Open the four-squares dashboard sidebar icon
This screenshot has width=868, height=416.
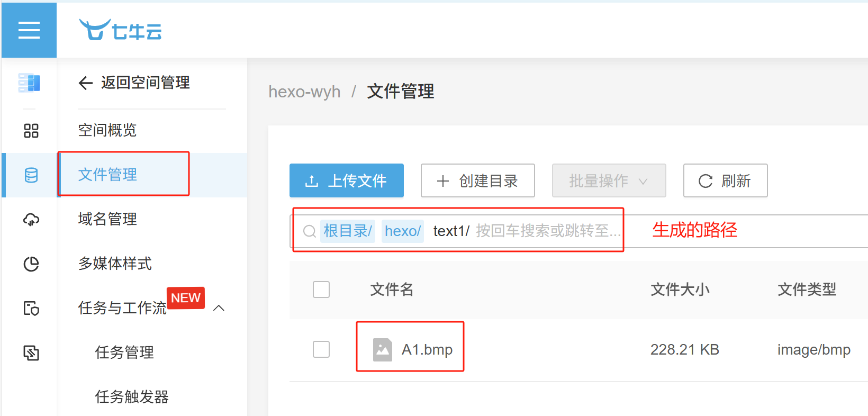coord(31,131)
